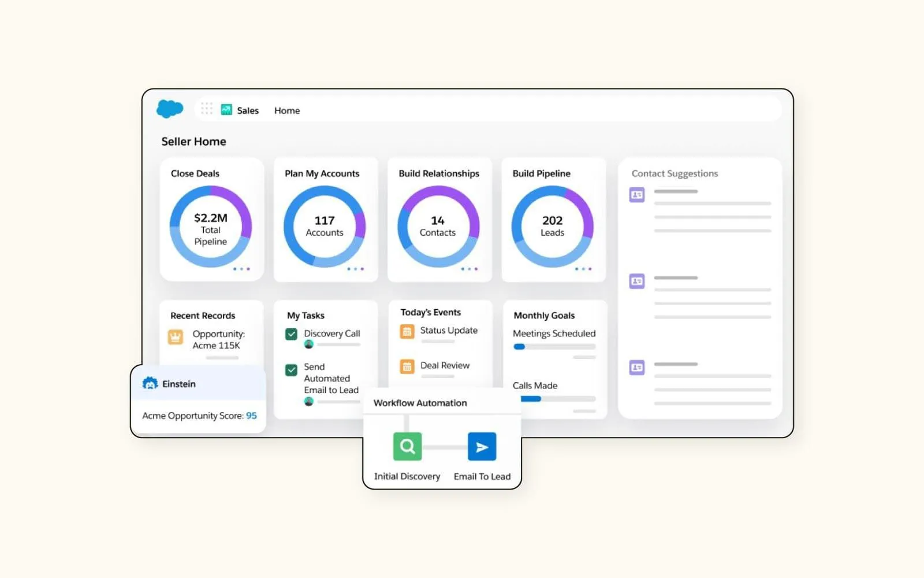924x578 pixels.
Task: Select the Initial Discovery magnifier icon
Action: (x=407, y=446)
